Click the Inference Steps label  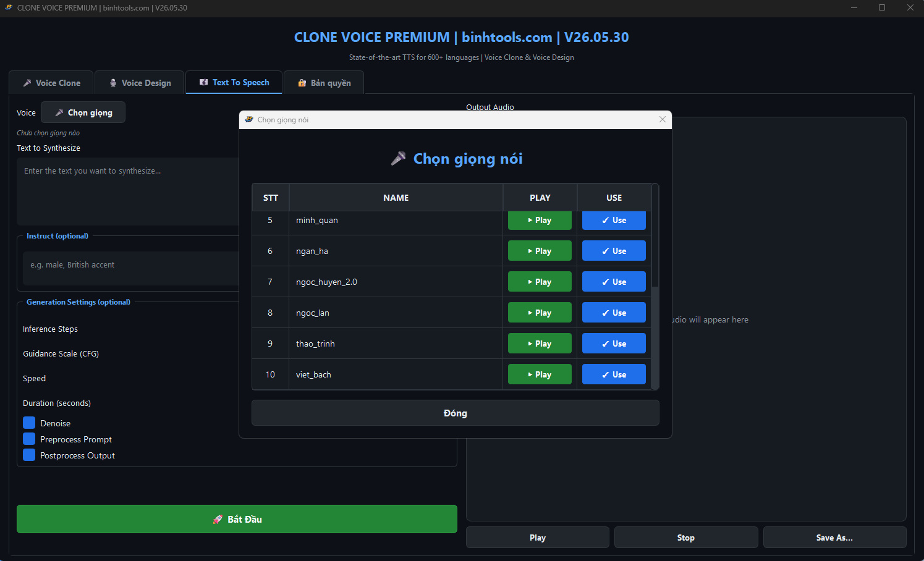tap(50, 329)
